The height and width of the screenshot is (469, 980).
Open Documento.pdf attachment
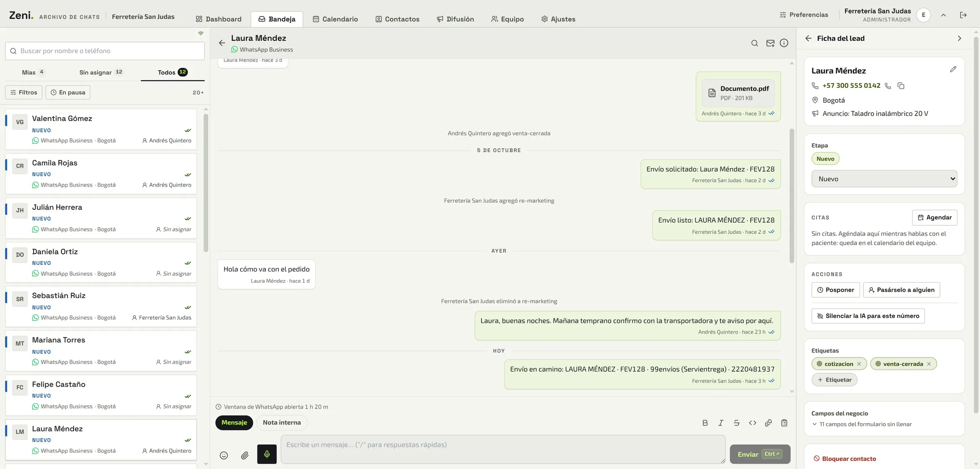738,93
